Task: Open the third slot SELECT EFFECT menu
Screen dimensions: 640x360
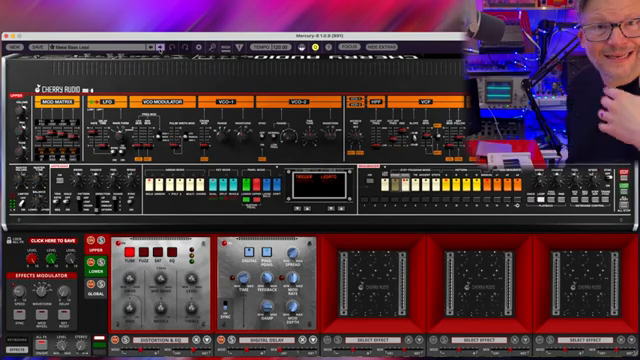Action: pyautogui.click(x=373, y=340)
